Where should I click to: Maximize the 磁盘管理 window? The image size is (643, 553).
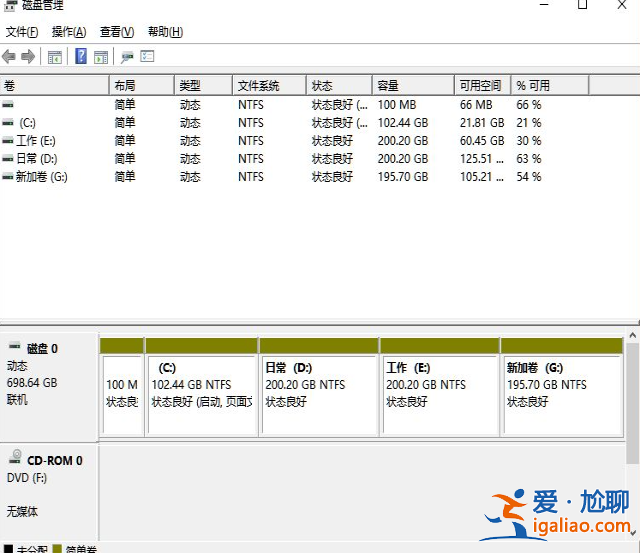[x=582, y=5]
